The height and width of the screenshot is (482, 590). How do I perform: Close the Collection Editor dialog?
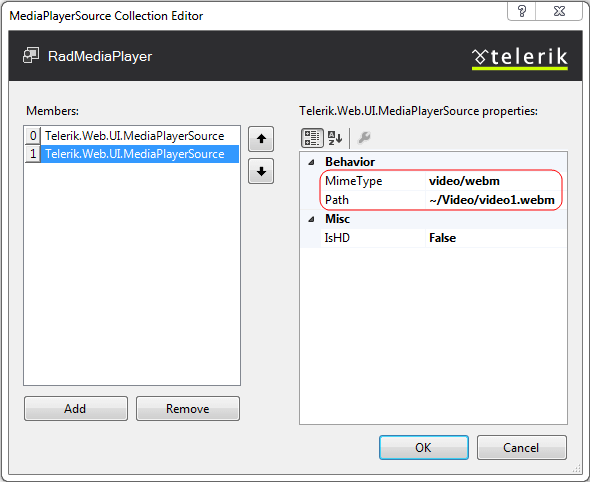559,11
